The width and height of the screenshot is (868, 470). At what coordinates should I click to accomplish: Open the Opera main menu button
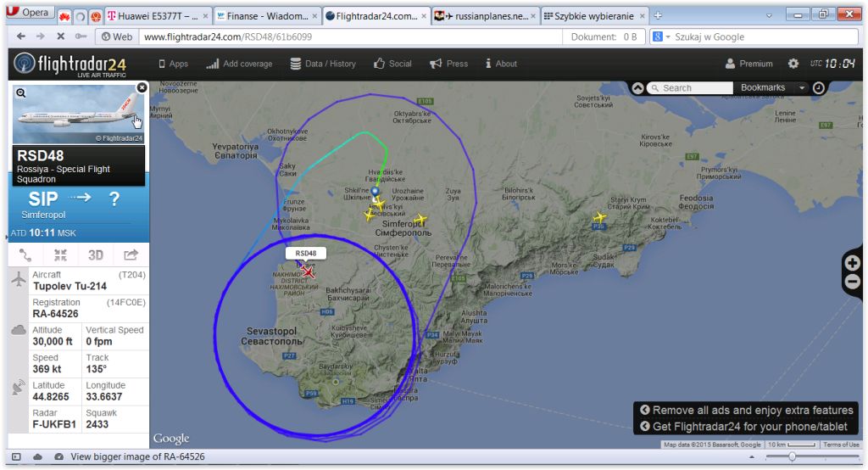coord(29,12)
